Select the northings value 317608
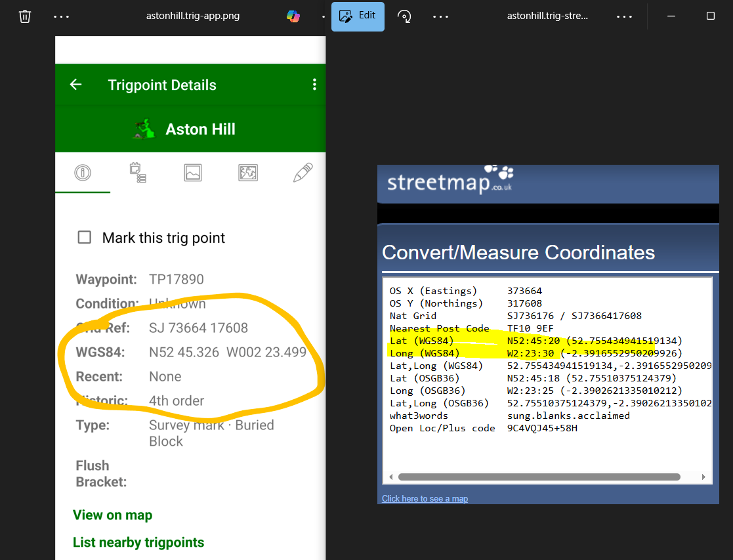 pos(524,303)
